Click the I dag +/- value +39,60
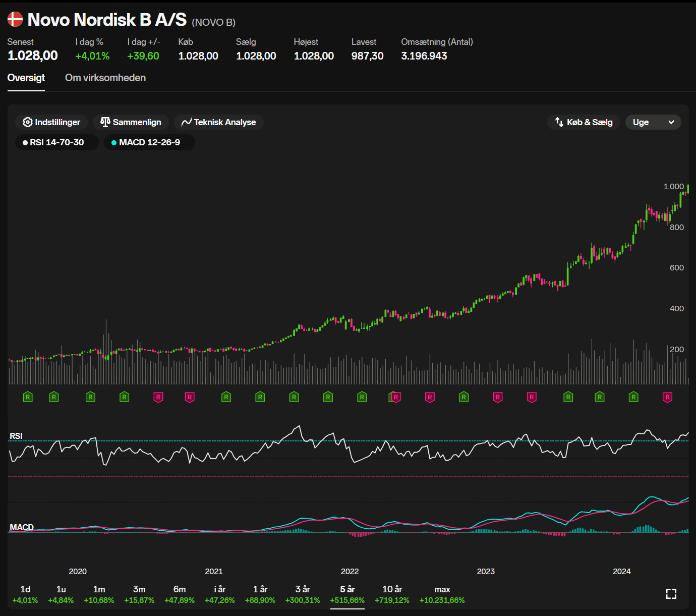The width and height of the screenshot is (696, 616). 143,56
